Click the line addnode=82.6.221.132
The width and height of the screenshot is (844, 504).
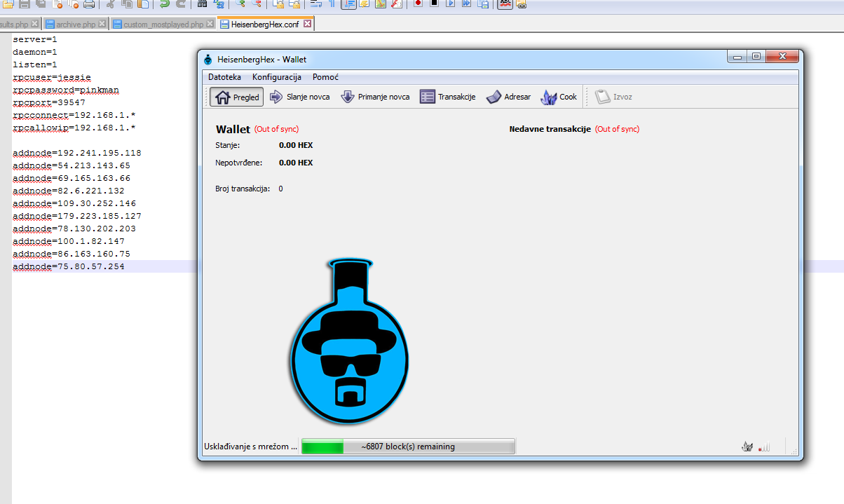coord(69,191)
